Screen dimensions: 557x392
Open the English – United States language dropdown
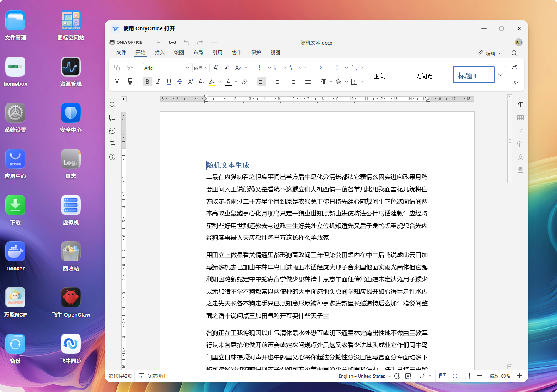(x=365, y=376)
